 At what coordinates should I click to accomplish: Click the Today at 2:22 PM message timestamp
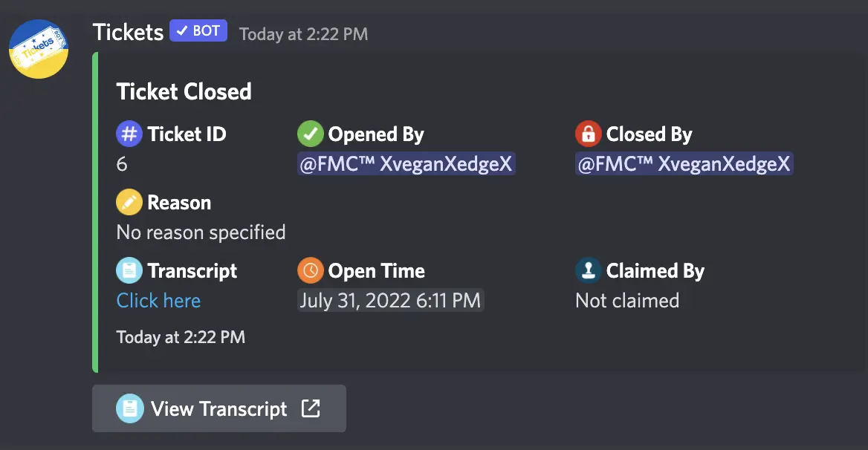(302, 33)
